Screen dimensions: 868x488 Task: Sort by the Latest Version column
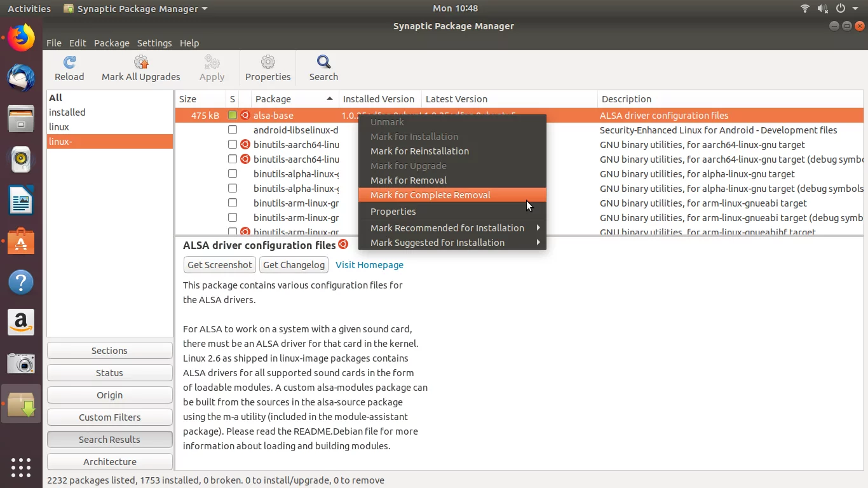coord(510,99)
